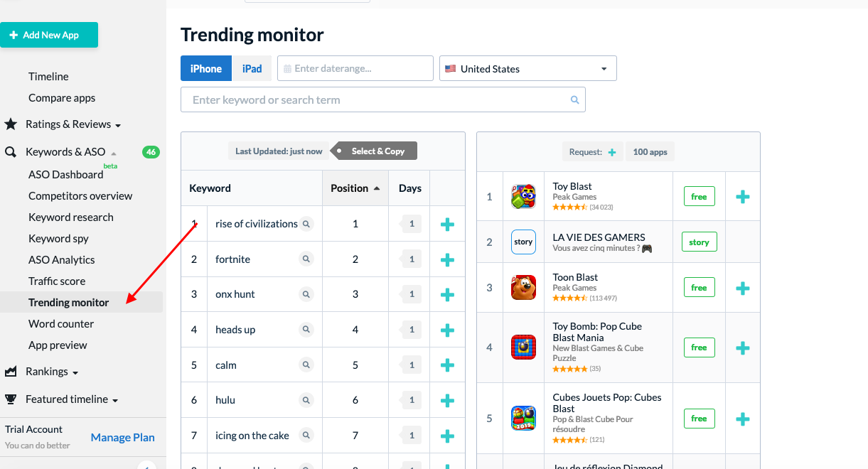
Task: Click Cubes Jouets Pop app icon
Action: click(x=523, y=418)
